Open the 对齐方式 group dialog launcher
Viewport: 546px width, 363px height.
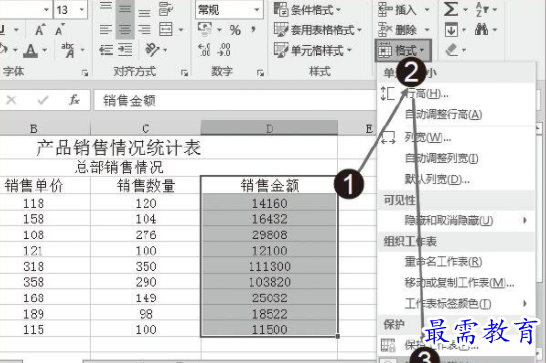[x=184, y=72]
